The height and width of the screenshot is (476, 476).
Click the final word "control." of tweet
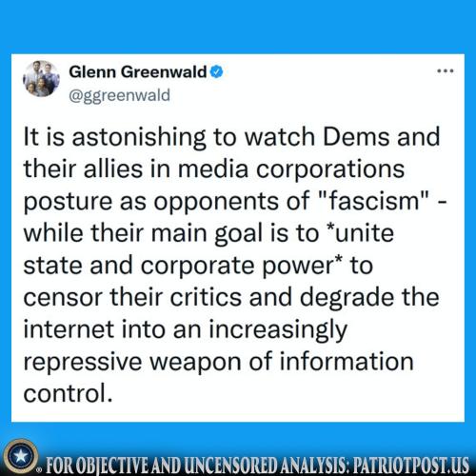coord(68,393)
